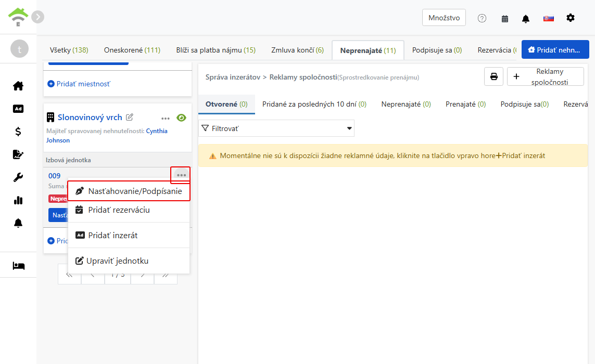Screen dimensions: 595x364
Task: Open unit 009 link
Action: tap(54, 176)
